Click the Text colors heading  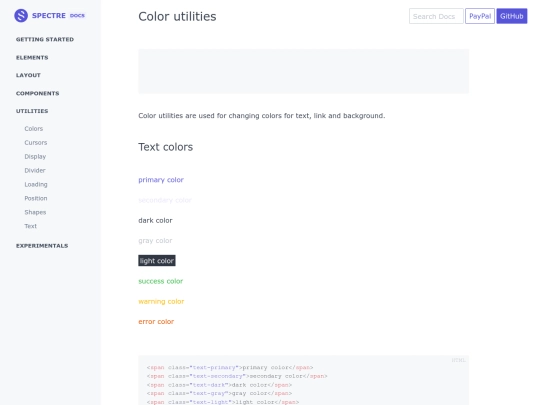(166, 147)
